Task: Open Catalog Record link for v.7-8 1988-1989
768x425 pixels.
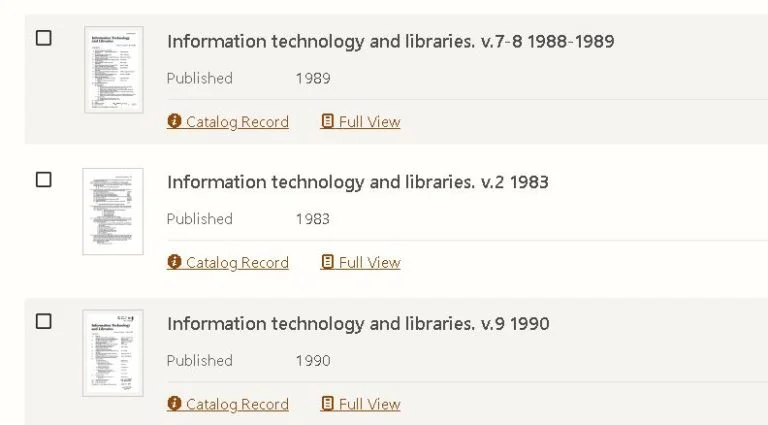Action: pos(237,122)
